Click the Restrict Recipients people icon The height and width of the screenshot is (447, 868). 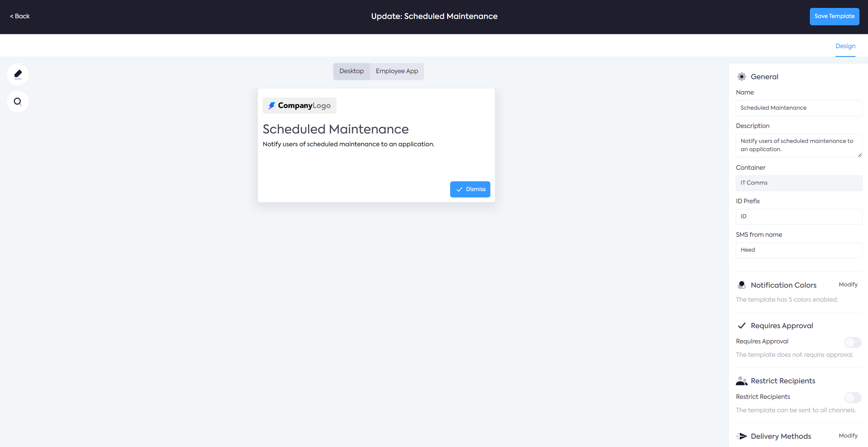pyautogui.click(x=741, y=381)
